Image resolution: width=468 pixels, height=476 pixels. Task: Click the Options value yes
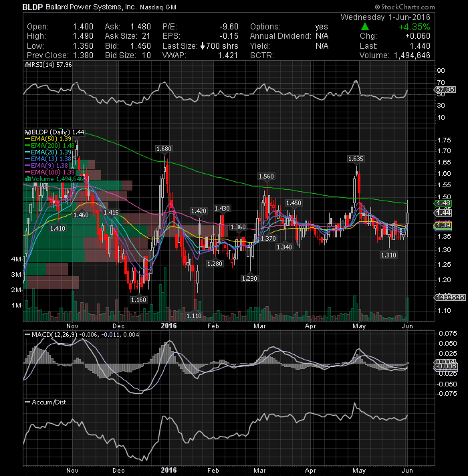coord(322,27)
